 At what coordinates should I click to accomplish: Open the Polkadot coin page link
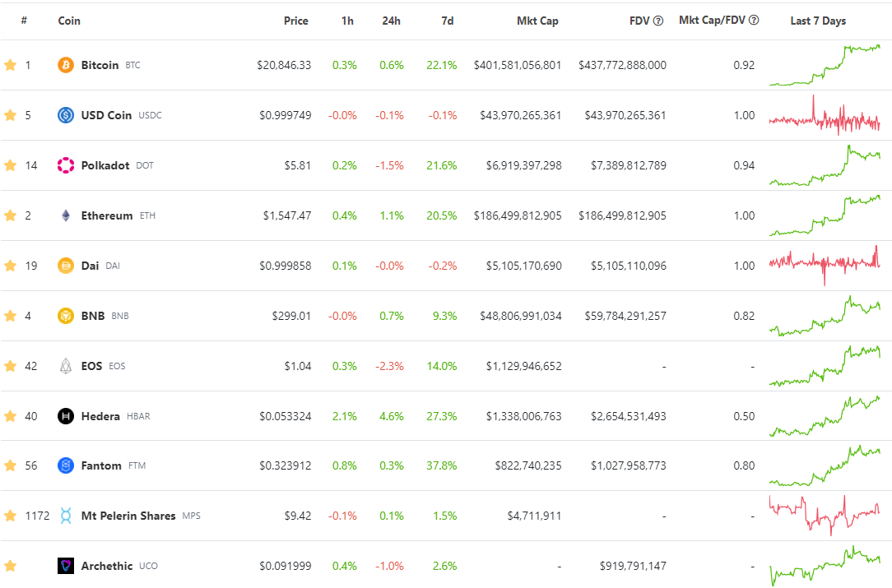tap(105, 165)
